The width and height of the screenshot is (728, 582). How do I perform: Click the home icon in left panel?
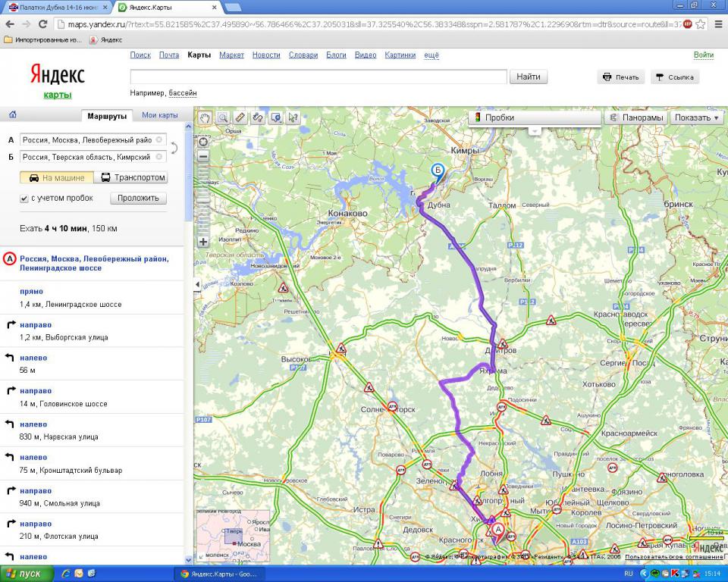pos(13,114)
